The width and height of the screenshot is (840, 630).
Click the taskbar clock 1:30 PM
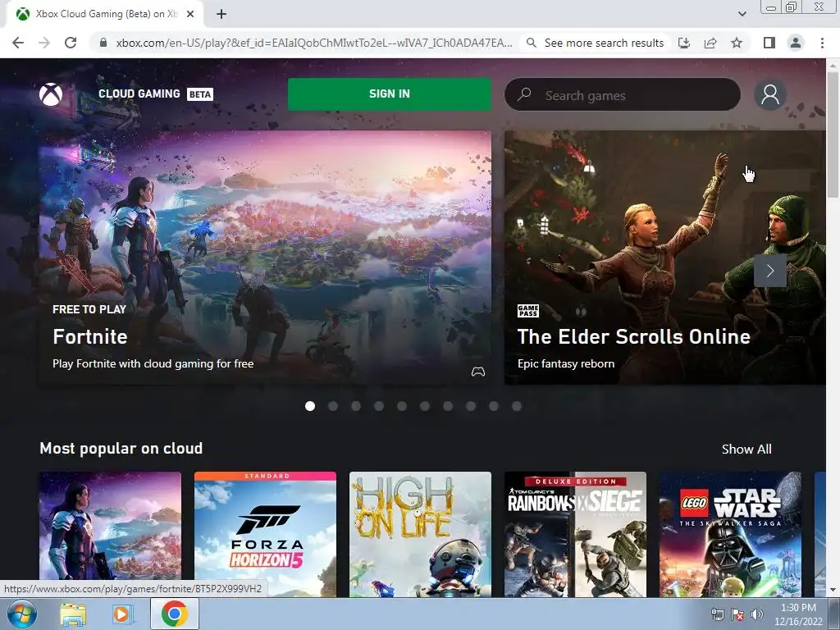(x=798, y=608)
